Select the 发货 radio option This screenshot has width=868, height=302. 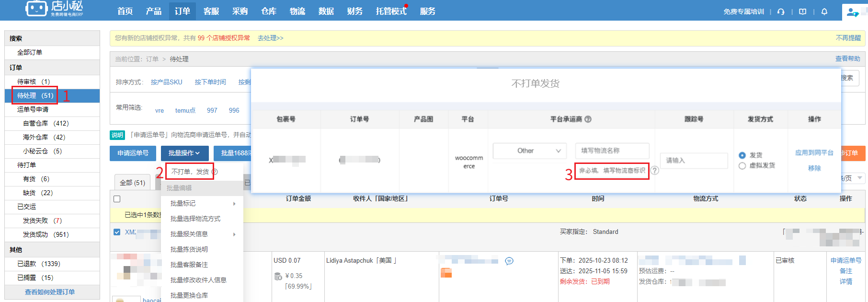(742, 155)
